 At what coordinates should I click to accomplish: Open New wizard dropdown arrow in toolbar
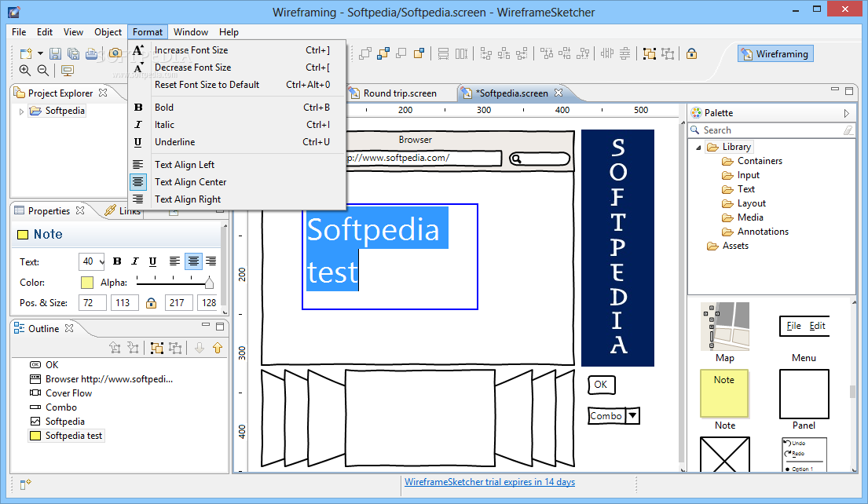40,53
